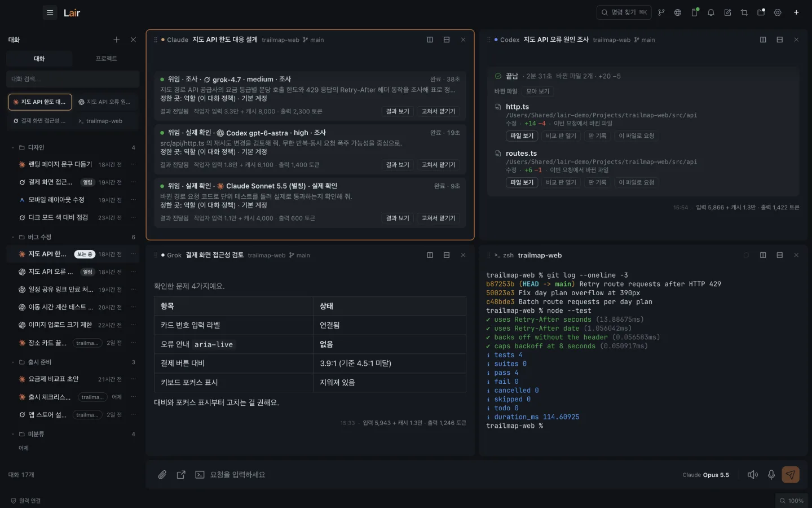Split Claude panel vertically with columns icon

(x=430, y=40)
